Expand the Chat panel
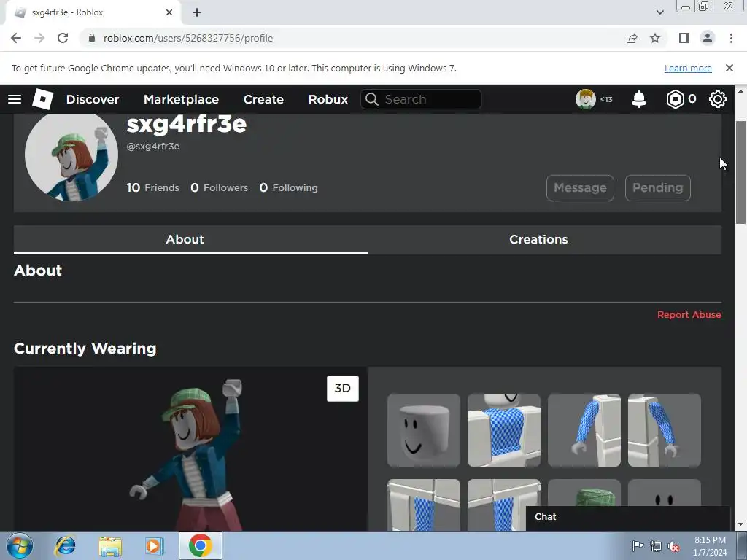This screenshot has width=747, height=560. [x=627, y=517]
